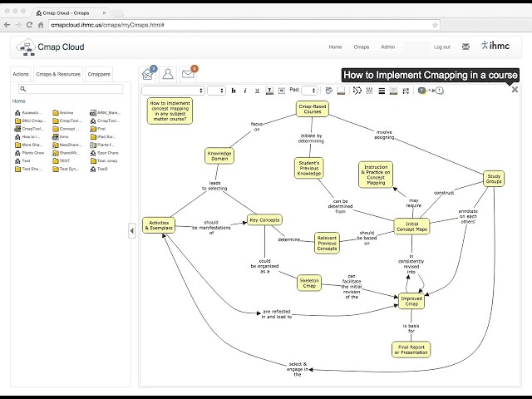Open the Spoc Chem cmap
The width and height of the screenshot is (532, 399).
pyautogui.click(x=105, y=153)
